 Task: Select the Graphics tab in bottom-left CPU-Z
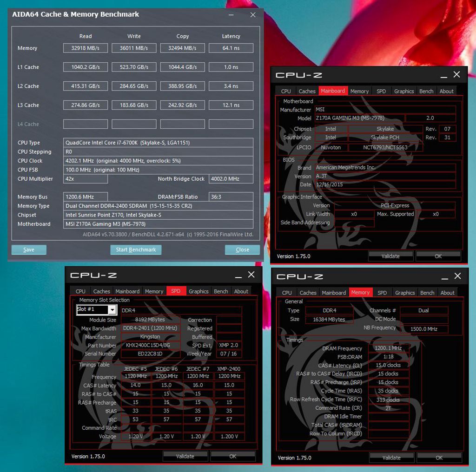(x=198, y=291)
